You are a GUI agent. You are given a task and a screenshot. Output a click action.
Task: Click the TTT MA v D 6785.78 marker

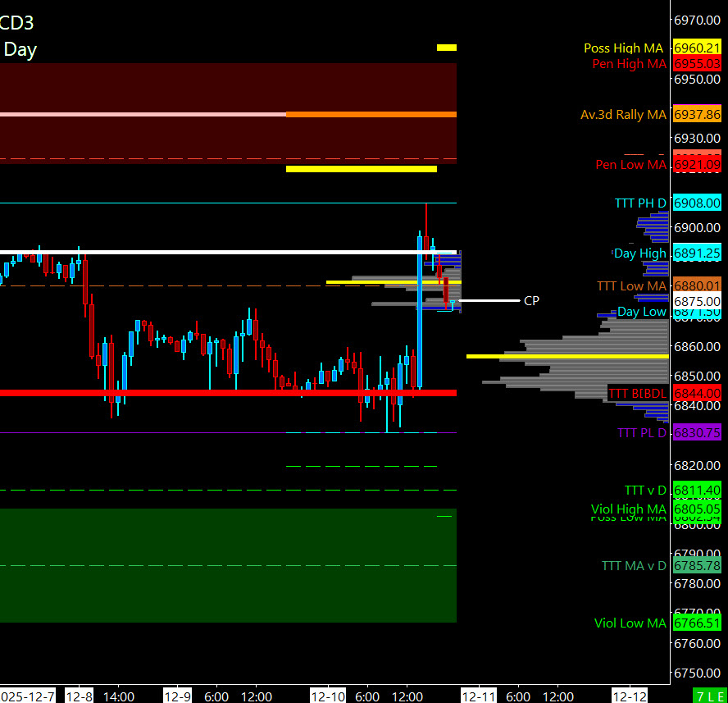(696, 566)
